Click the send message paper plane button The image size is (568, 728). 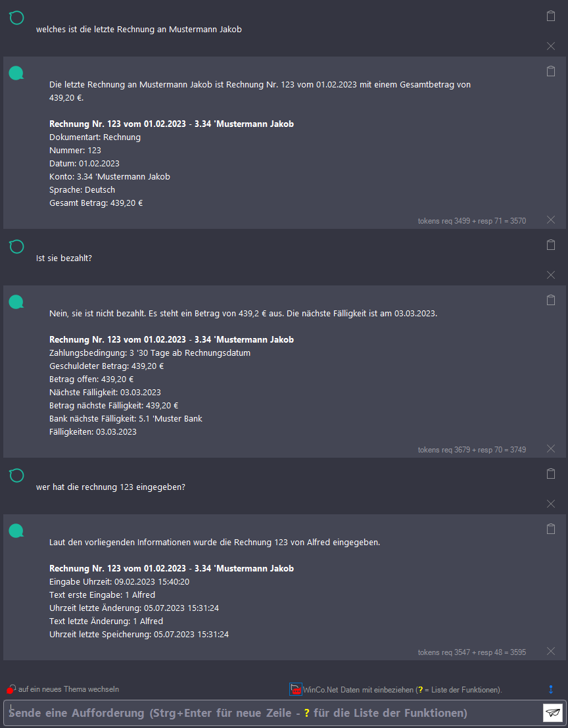(553, 713)
